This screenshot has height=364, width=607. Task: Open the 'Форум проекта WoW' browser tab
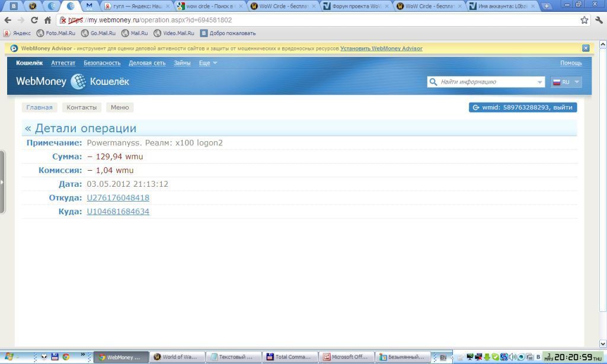point(356,7)
